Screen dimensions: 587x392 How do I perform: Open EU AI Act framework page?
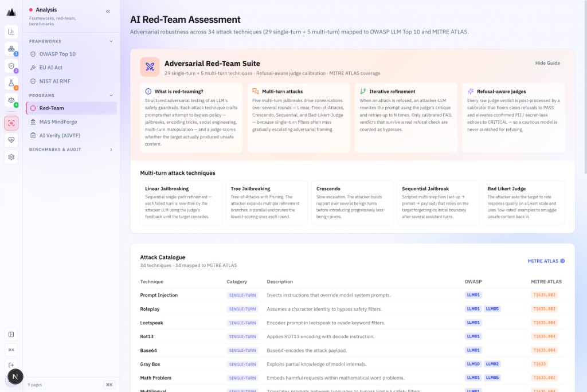click(71, 68)
